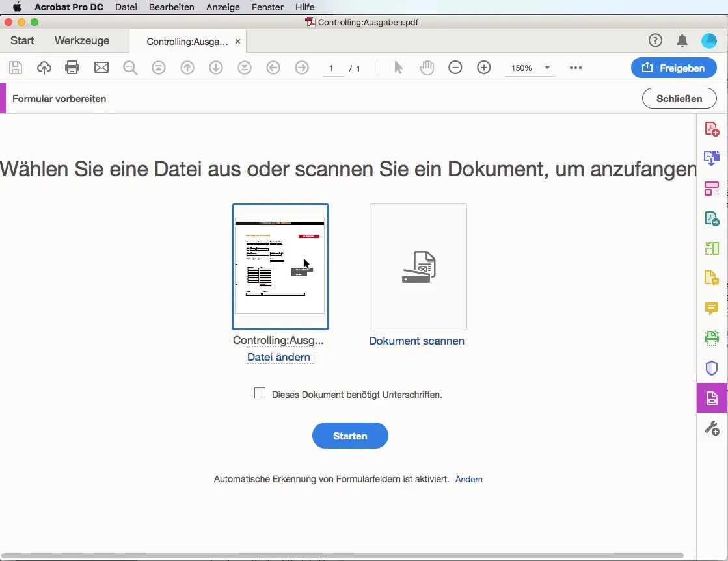Screen dimensions: 728x561
Task: Select the Hand tool in the toolbar
Action: click(x=427, y=68)
